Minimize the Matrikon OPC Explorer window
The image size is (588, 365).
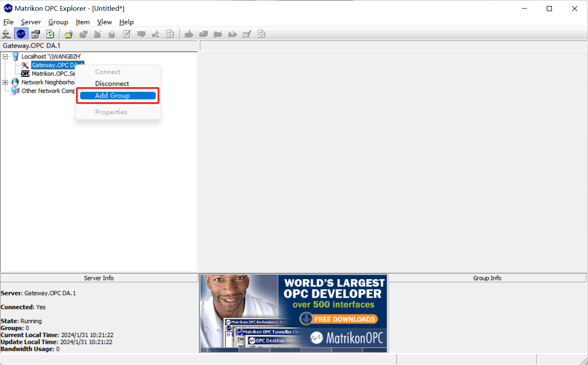pyautogui.click(x=524, y=9)
